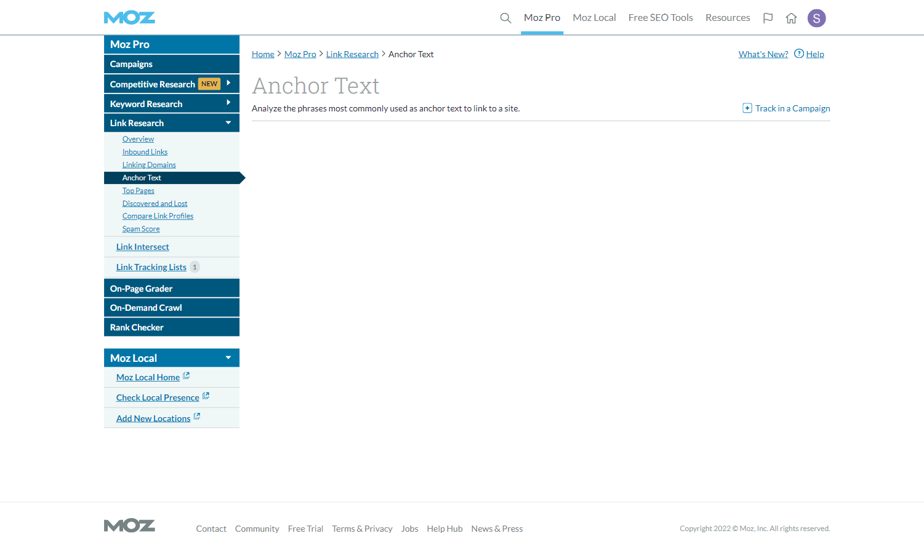924x560 pixels.
Task: Click the Moz Local sidebar header label
Action: pos(134,358)
